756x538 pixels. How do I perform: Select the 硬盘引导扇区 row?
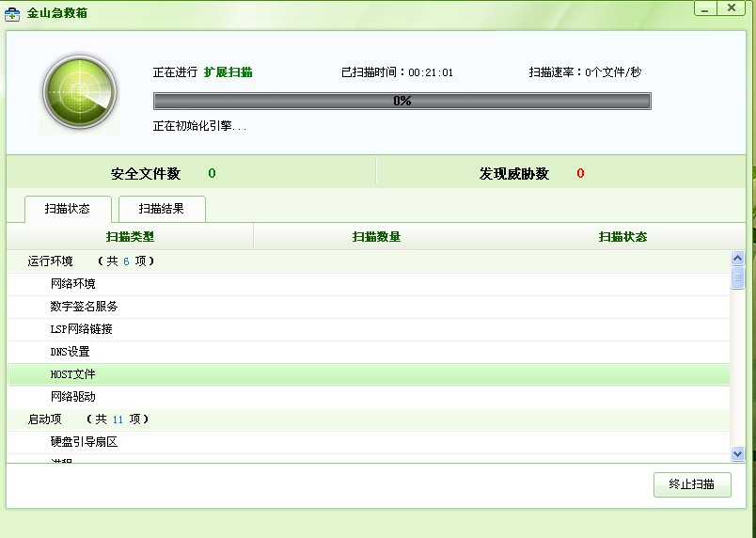pos(369,442)
